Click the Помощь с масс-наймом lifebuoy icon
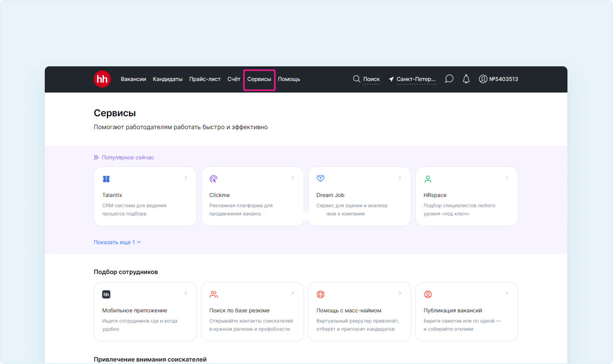The width and height of the screenshot is (613, 364). pyautogui.click(x=320, y=295)
